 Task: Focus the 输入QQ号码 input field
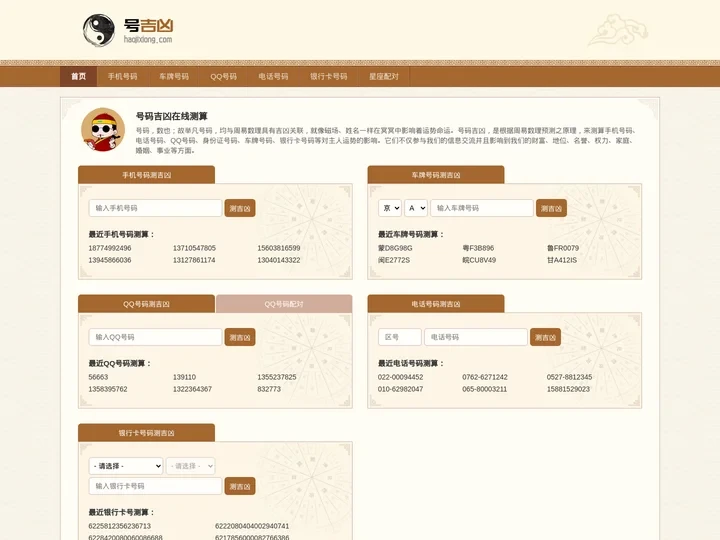point(155,337)
